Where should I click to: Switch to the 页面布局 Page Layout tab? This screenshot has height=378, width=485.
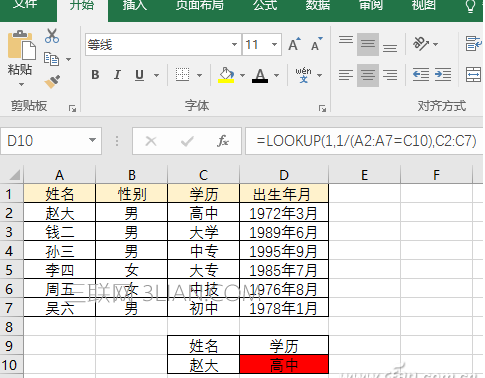[199, 5]
